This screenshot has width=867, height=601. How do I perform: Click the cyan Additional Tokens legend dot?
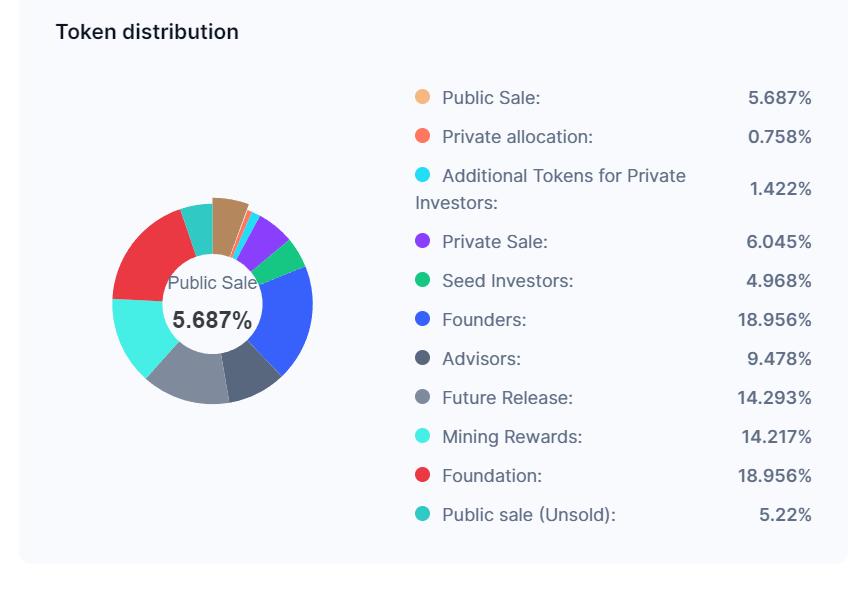422,175
